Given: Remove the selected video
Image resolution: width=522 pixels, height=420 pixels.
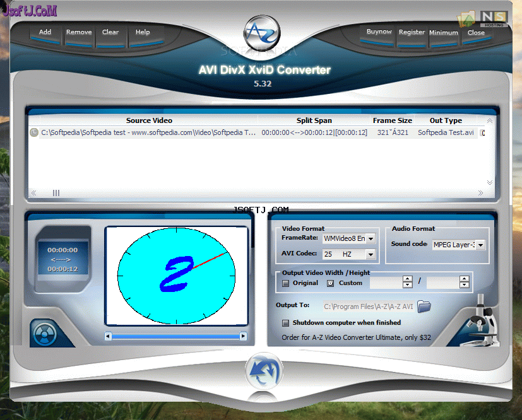Looking at the screenshot, I should click(x=79, y=32).
